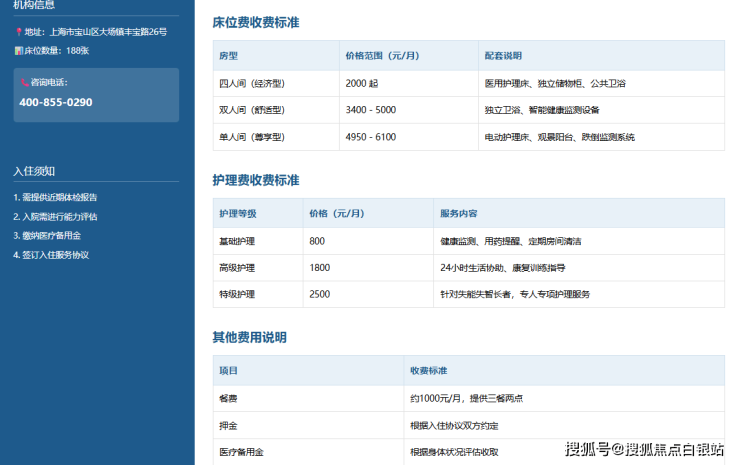740x465 pixels.
Task: Click the 医疗备用金 cell
Action: click(308, 452)
